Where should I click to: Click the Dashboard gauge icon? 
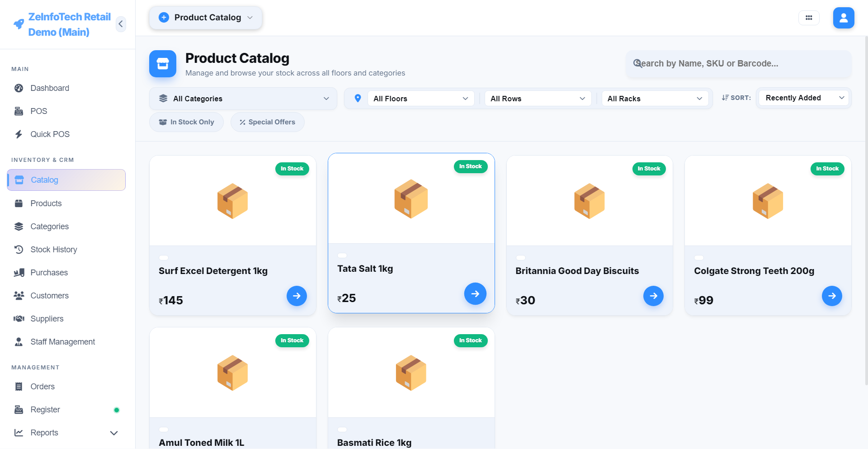point(19,88)
